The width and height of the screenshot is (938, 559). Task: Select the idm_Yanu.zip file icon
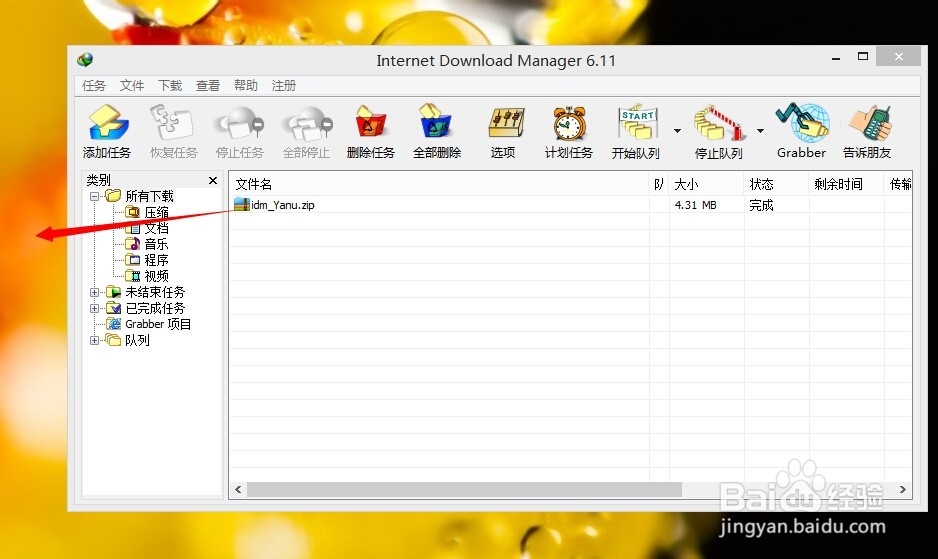[242, 205]
